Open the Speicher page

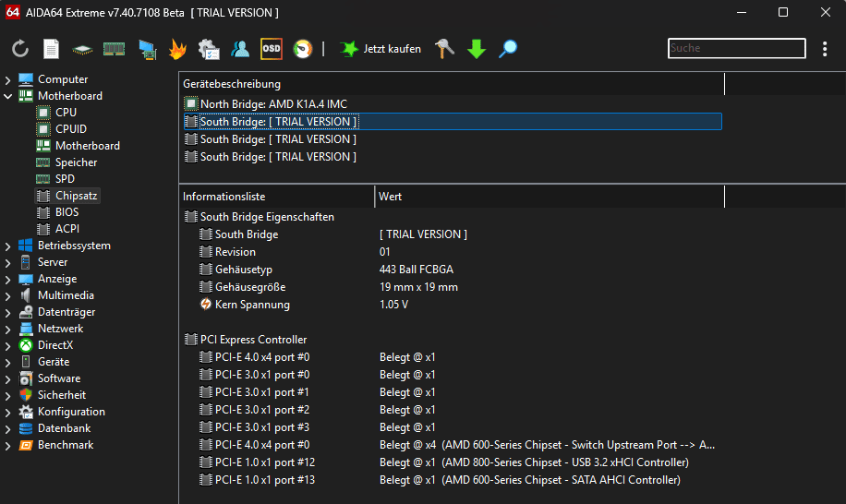click(x=76, y=162)
